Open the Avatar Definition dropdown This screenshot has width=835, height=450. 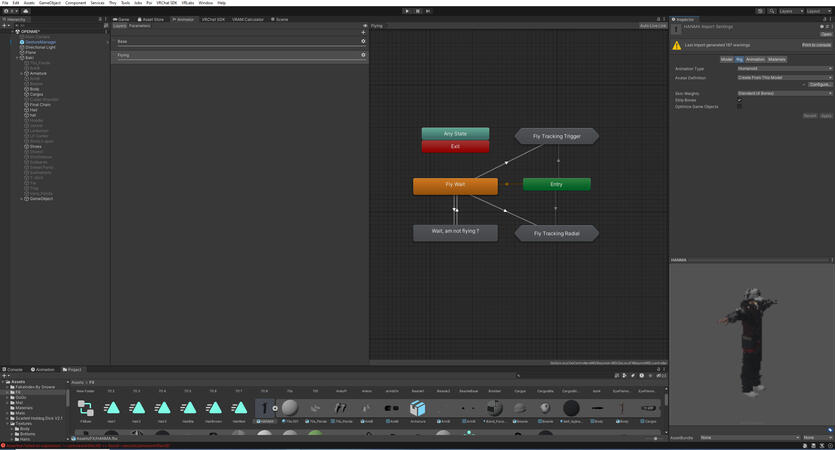[783, 78]
